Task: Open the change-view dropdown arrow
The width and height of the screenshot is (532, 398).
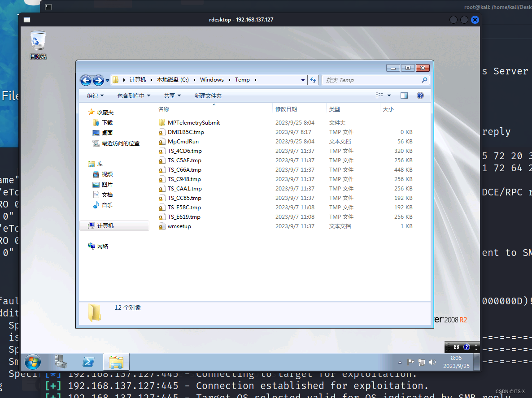Action: pos(388,95)
